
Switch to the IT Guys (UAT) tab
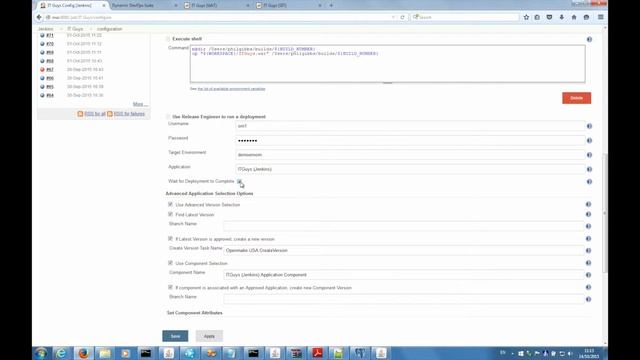pyautogui.click(x=215, y=5)
